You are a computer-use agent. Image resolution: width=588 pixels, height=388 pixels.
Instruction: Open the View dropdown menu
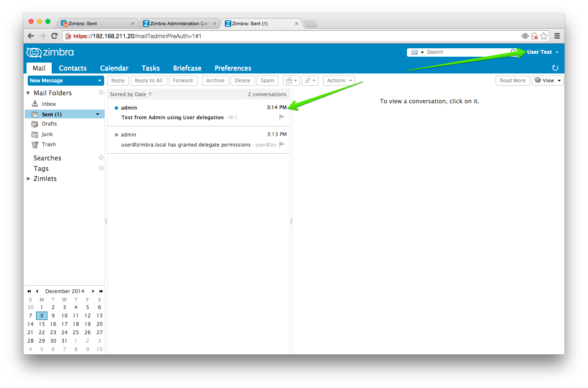pos(548,81)
